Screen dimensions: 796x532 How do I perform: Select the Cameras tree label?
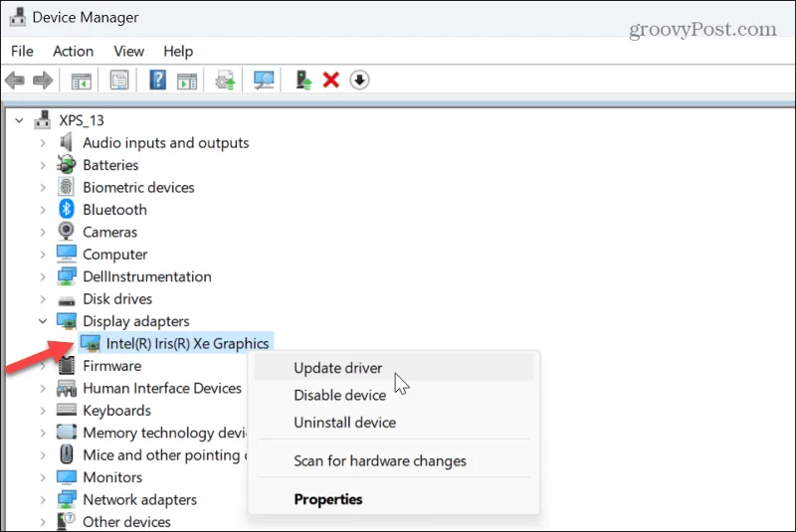pos(109,233)
